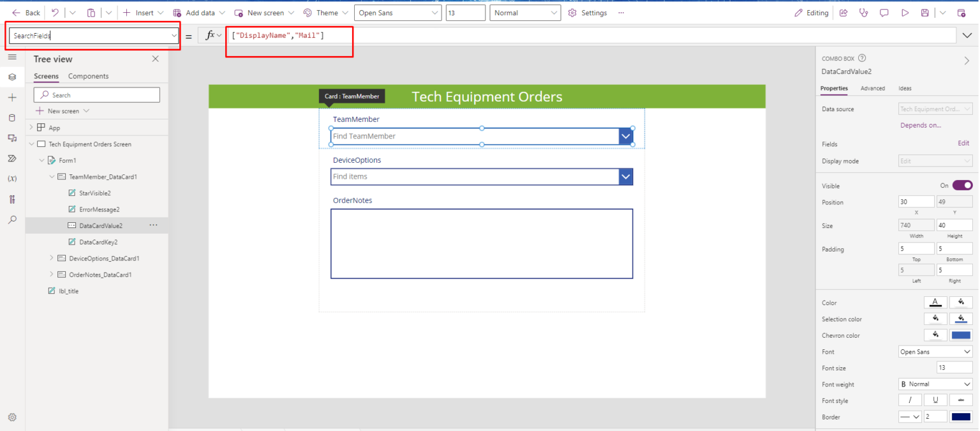980x431 pixels.
Task: Open the Search pane magnifier icon
Action: [x=11, y=219]
